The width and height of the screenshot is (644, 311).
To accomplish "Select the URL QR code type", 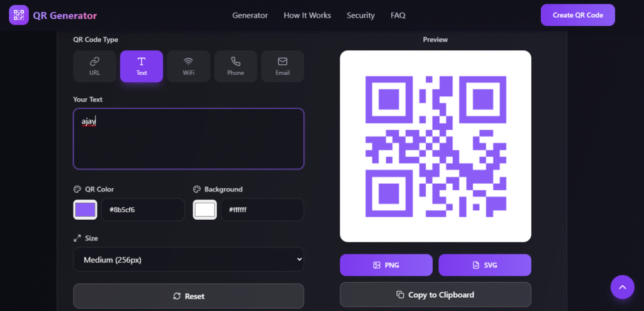I will pos(94,66).
